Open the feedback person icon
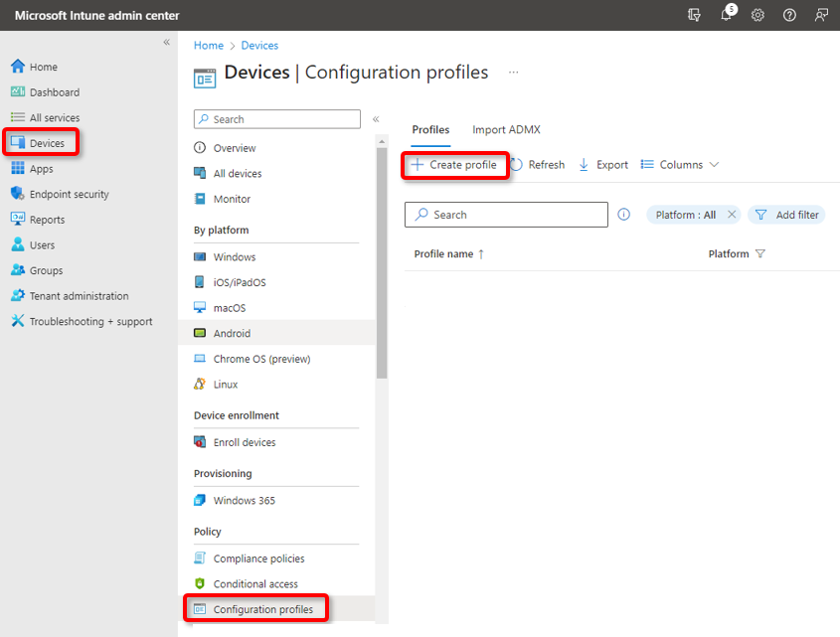The height and width of the screenshot is (637, 840). point(821,15)
